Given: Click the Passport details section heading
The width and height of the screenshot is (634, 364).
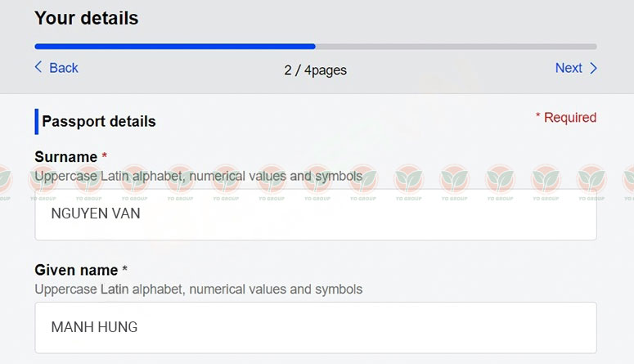Looking at the screenshot, I should click(x=99, y=121).
